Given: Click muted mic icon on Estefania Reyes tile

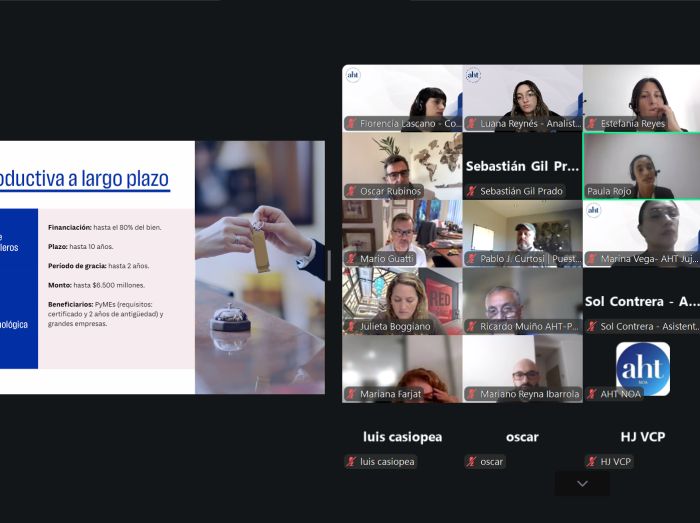Looking at the screenshot, I should coord(592,124).
